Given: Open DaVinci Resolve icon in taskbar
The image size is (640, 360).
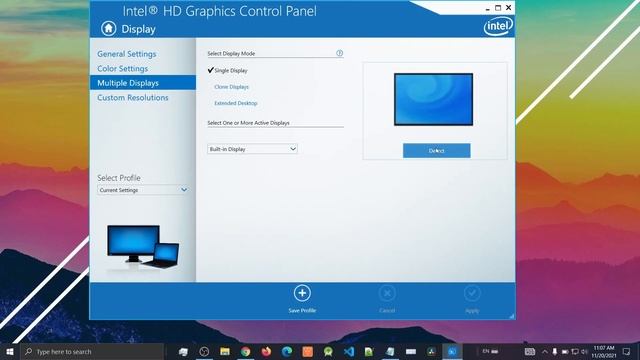Looking at the screenshot, I should (431, 351).
